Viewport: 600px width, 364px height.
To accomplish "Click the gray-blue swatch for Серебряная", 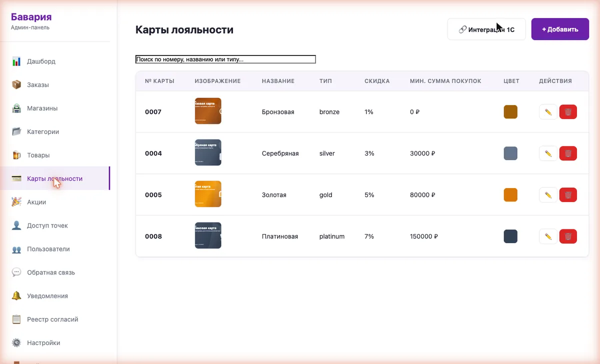I will tap(510, 153).
